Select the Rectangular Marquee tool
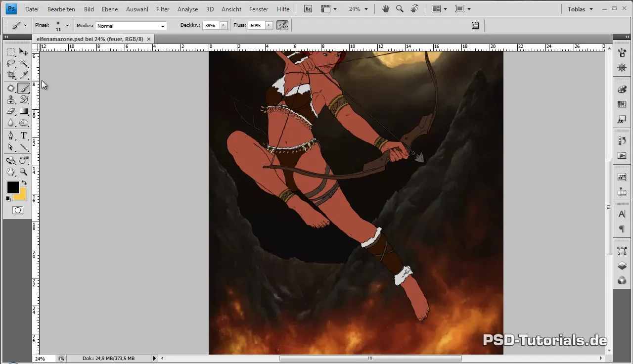This screenshot has height=364, width=633. click(11, 52)
